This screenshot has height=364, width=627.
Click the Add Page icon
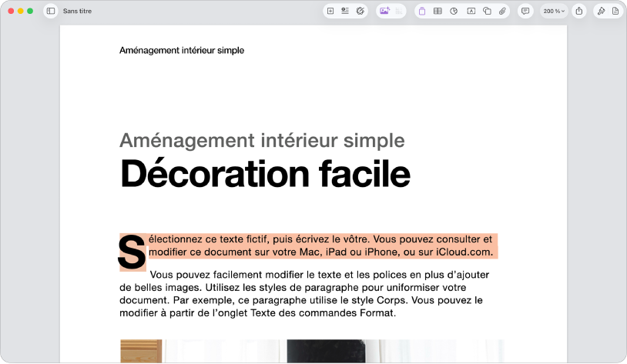(x=330, y=12)
